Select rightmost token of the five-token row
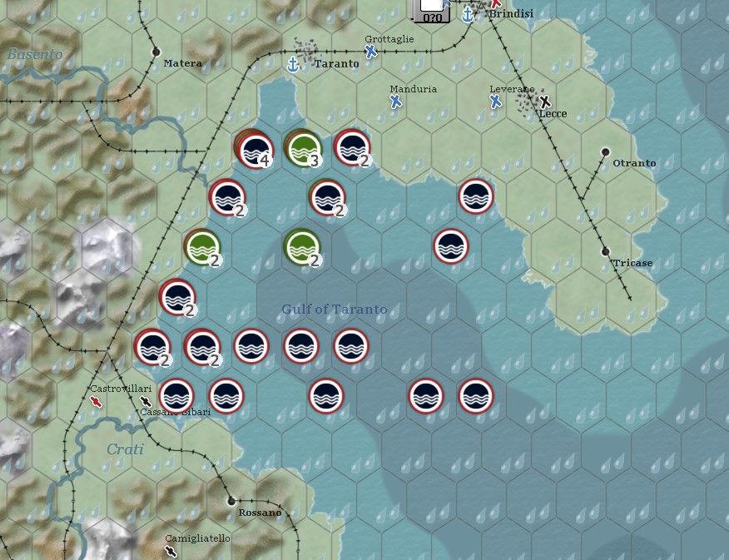Screen dimensions: 729x560 tap(351, 346)
